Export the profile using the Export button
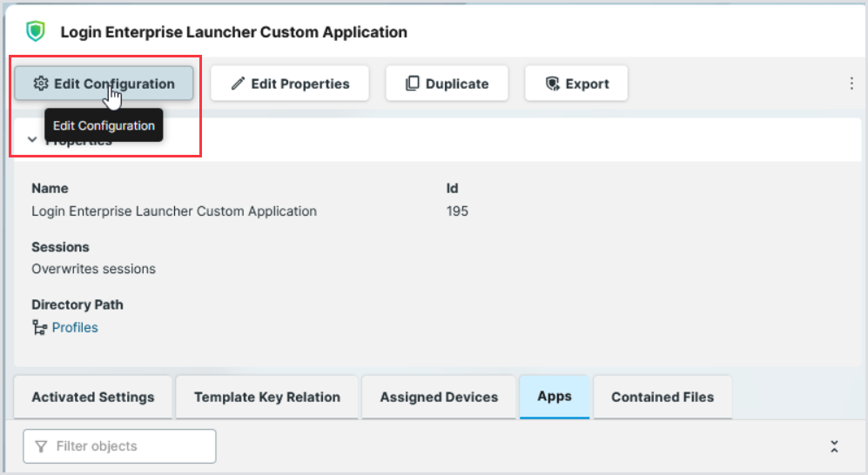Viewport: 868px width, 475px height. (576, 84)
